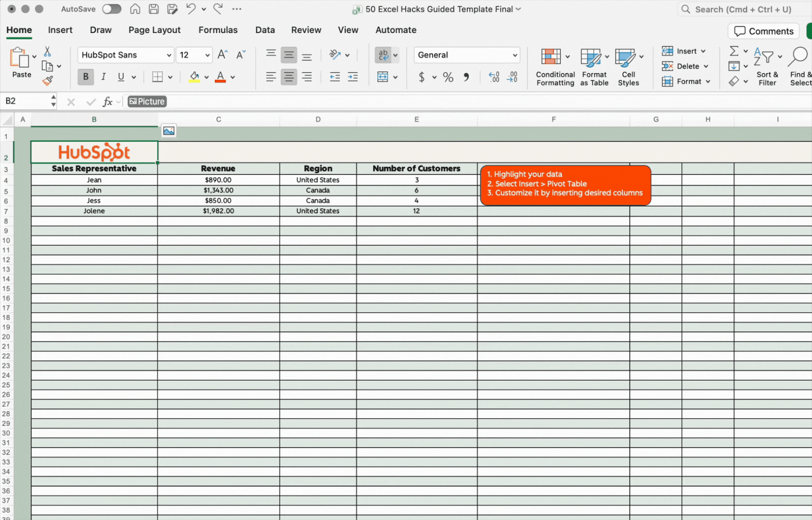Open the Comments panel

click(x=763, y=31)
